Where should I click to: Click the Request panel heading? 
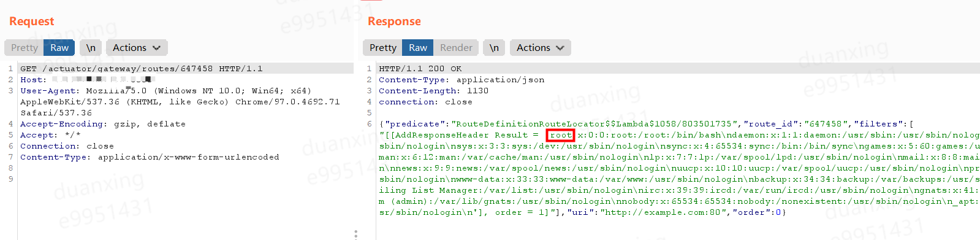pyautogui.click(x=32, y=21)
